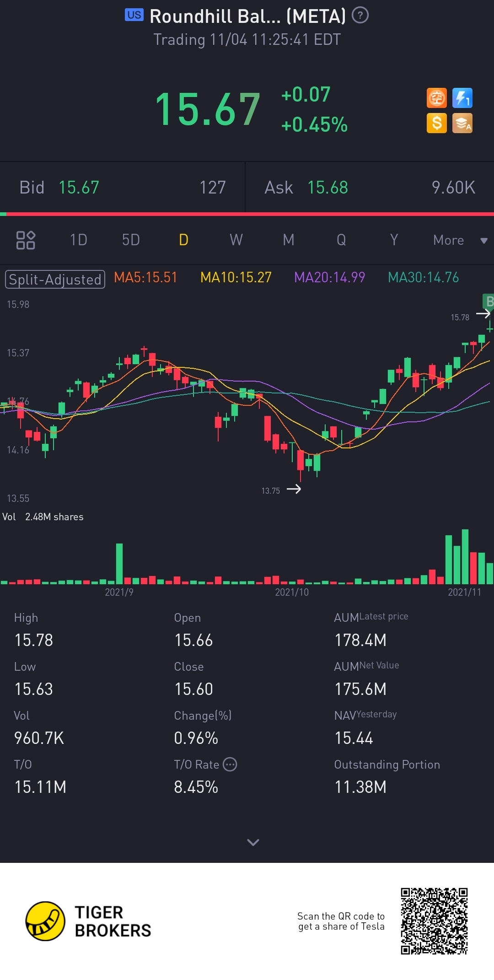Tap the T/O Rate info ellipsis icon

coord(230,764)
